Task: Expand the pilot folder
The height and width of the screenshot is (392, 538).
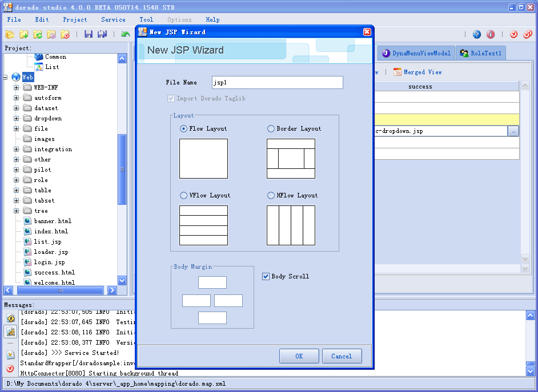Action: click(x=16, y=169)
